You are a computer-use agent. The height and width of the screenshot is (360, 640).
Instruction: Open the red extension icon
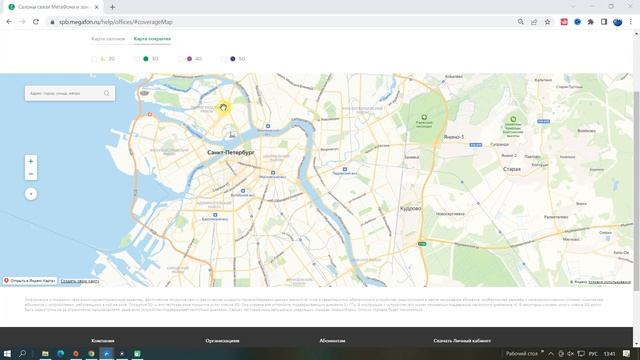[564, 22]
